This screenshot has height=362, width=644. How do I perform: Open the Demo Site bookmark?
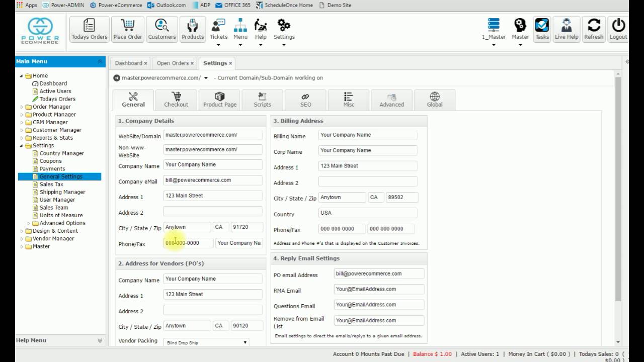tap(336, 5)
